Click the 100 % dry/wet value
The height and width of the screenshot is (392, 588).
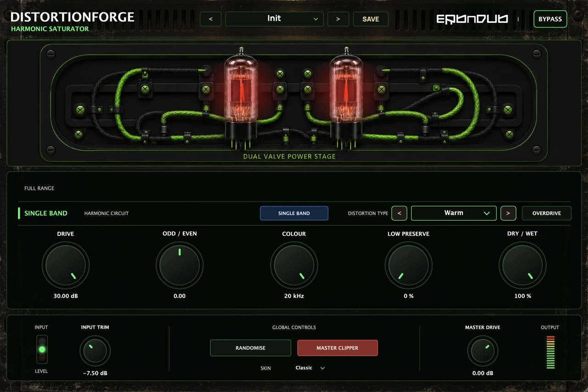(x=523, y=296)
